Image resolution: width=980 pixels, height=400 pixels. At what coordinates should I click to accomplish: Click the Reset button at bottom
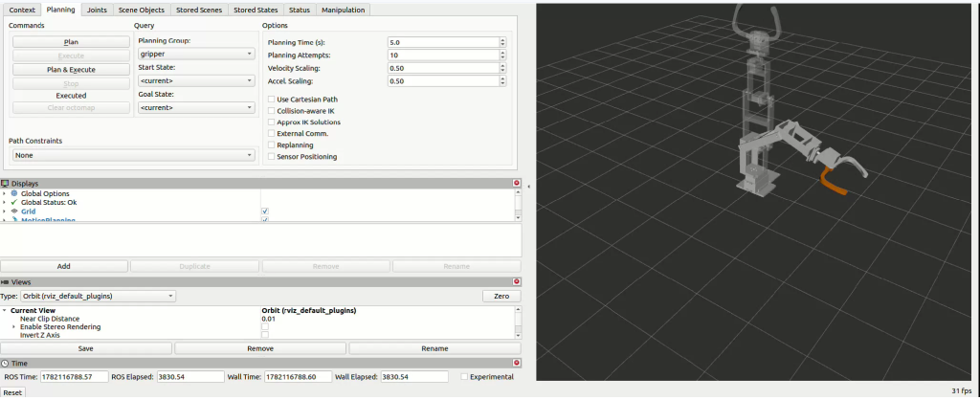tap(12, 392)
